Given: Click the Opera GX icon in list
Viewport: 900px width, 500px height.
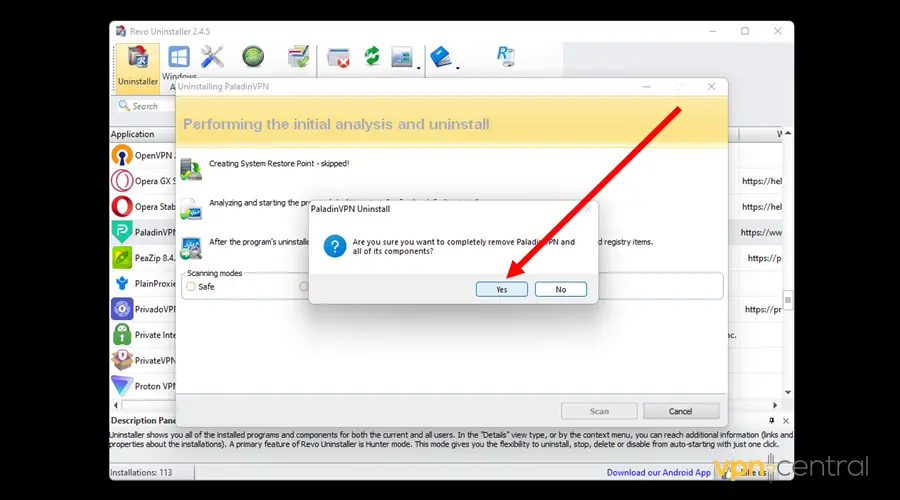Looking at the screenshot, I should pos(122,181).
